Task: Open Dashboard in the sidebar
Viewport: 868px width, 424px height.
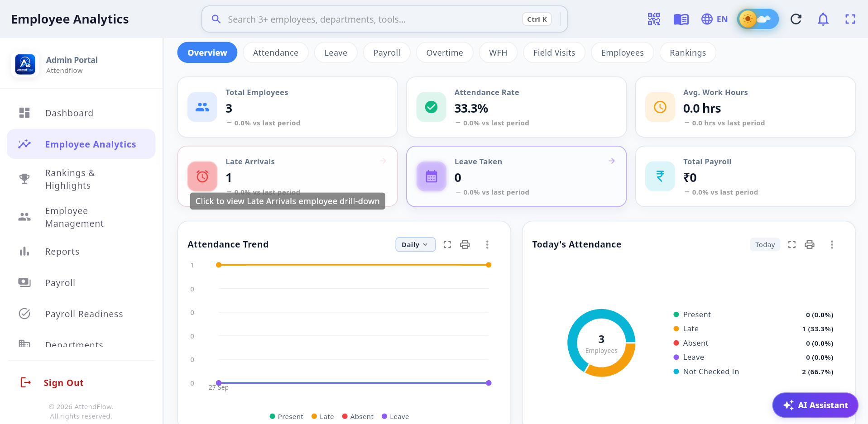Action: tap(81, 113)
